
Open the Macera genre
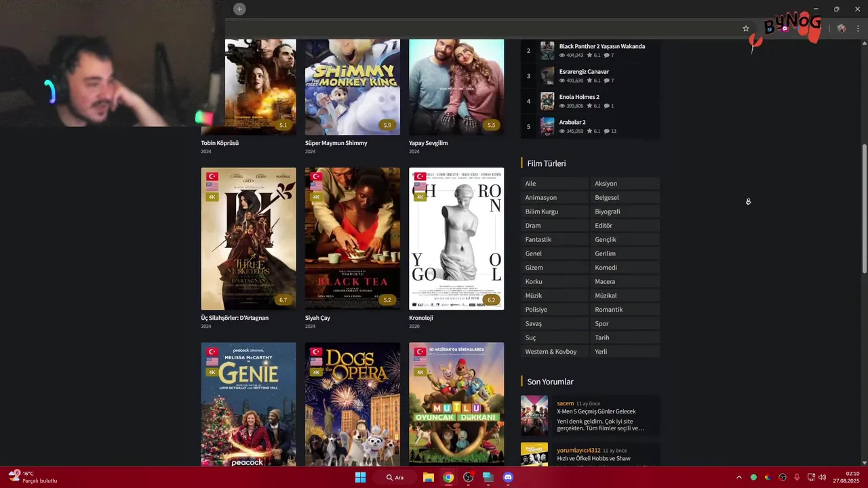pos(625,281)
